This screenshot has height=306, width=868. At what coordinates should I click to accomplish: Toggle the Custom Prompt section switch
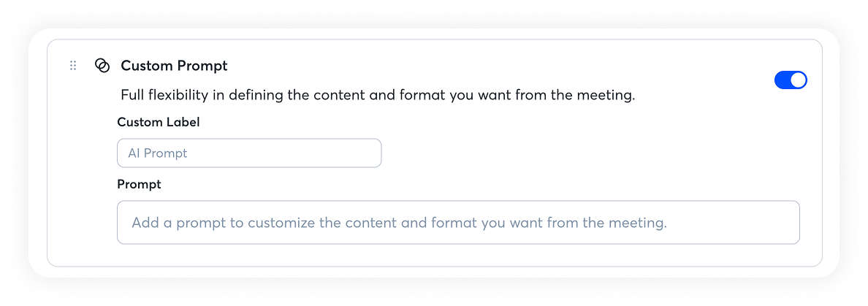pos(790,80)
